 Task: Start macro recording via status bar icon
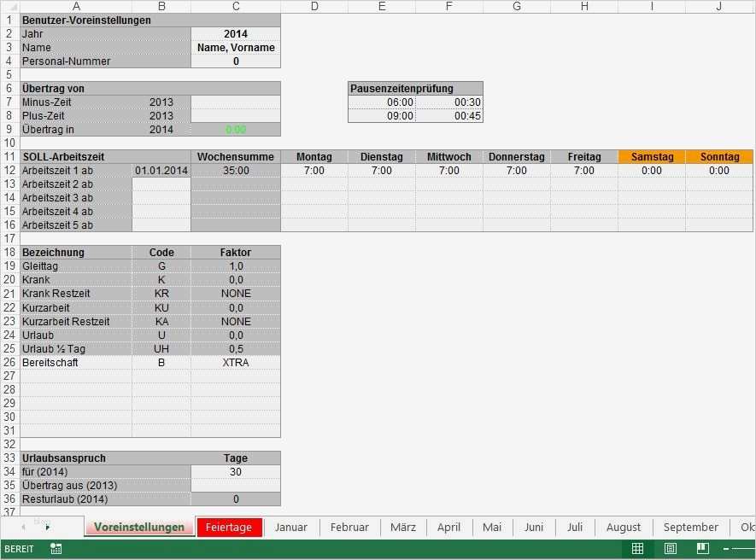(56, 551)
